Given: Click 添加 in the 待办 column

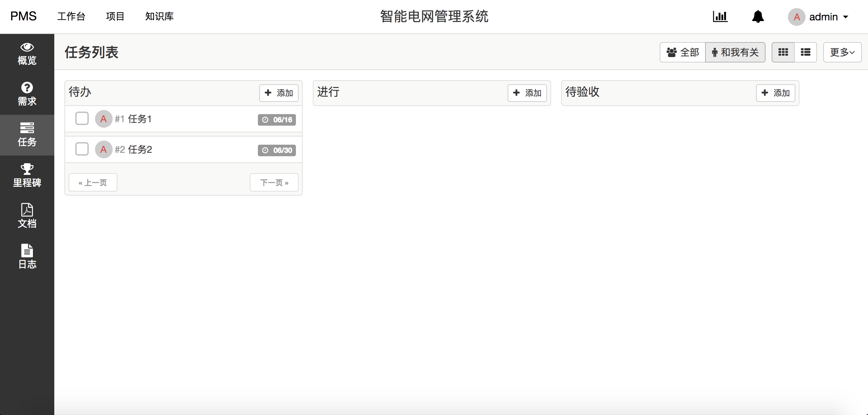Looking at the screenshot, I should pos(279,93).
